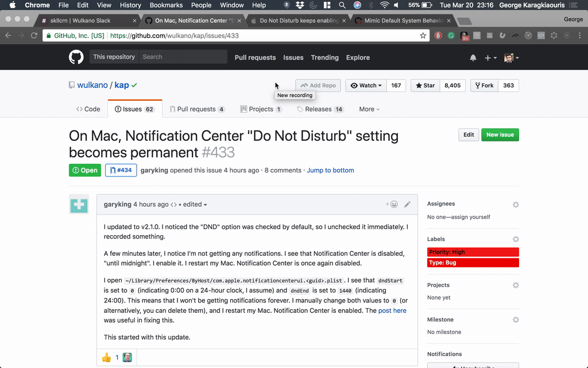The width and height of the screenshot is (588, 368).
Task: Add a reaction with the smiley icon
Action: click(392, 204)
